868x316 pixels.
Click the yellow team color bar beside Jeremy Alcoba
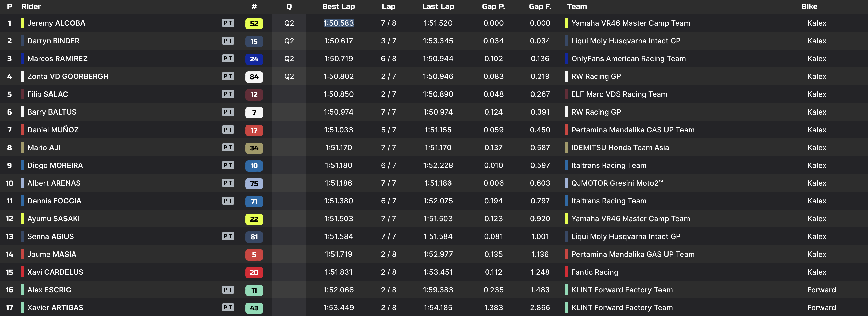(23, 23)
